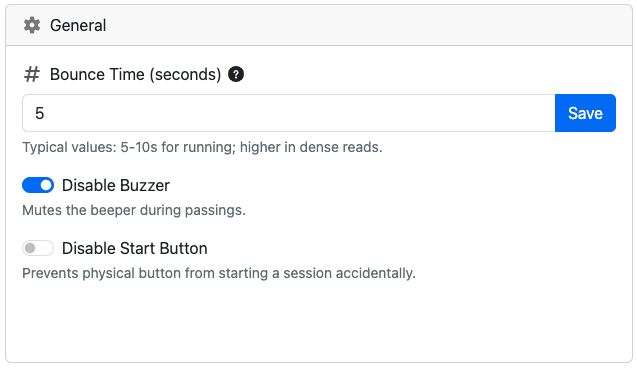Viewport: 637px width, 368px height.
Task: Click the gear icon beside General
Action: [x=32, y=25]
